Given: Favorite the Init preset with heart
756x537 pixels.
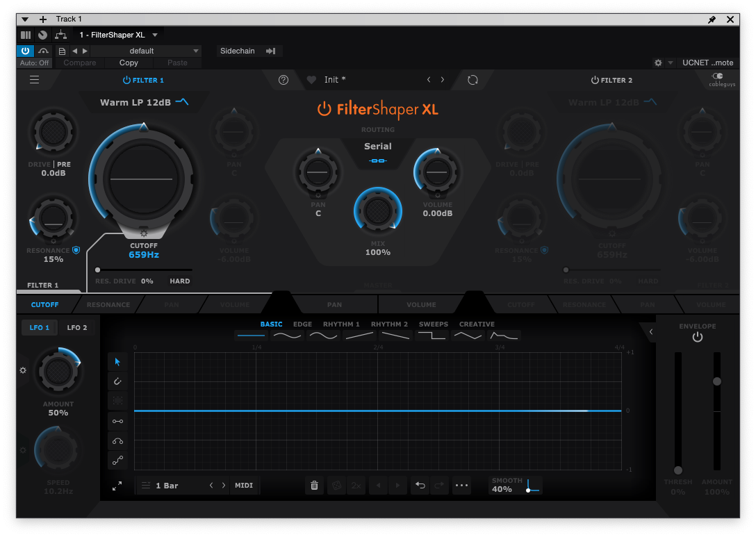Looking at the screenshot, I should pos(311,80).
